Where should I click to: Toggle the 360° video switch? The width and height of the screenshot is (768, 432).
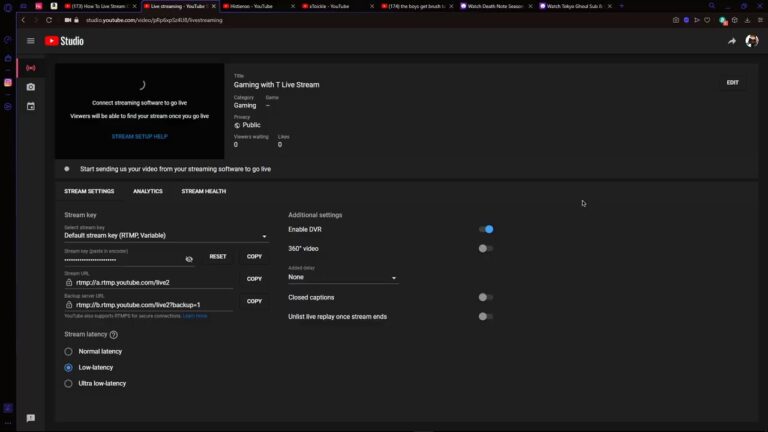coord(486,249)
